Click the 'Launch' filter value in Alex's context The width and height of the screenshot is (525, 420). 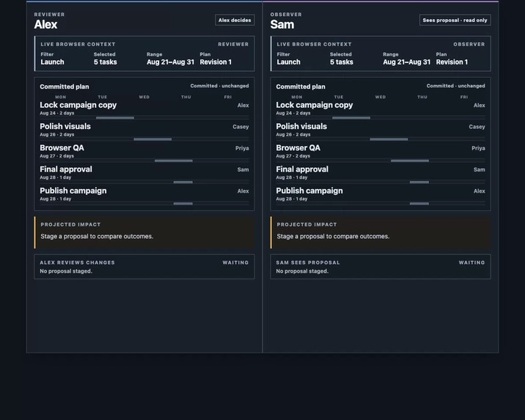point(52,62)
